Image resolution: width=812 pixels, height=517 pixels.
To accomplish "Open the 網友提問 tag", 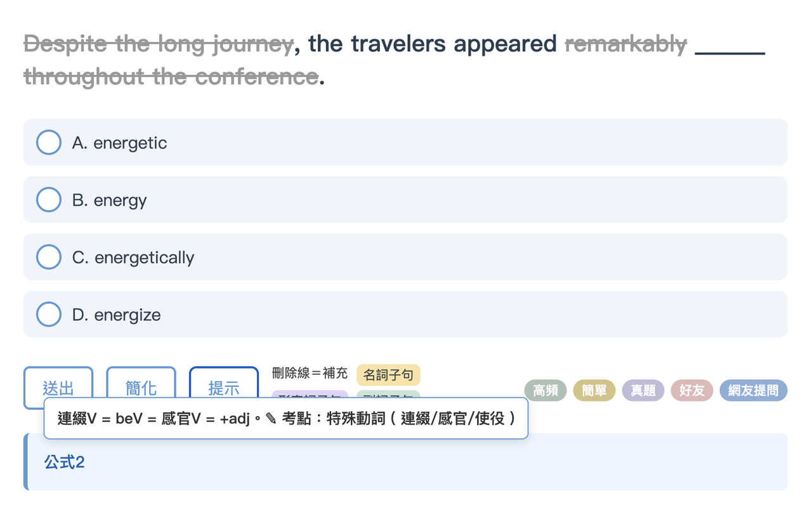I will [x=754, y=390].
